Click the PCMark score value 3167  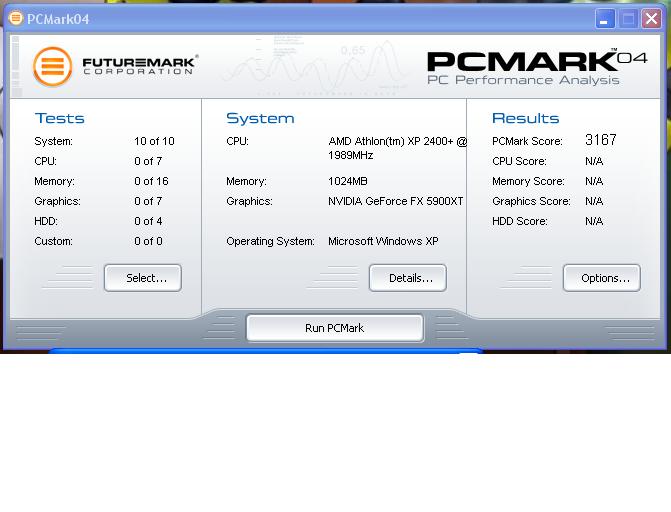coord(600,140)
